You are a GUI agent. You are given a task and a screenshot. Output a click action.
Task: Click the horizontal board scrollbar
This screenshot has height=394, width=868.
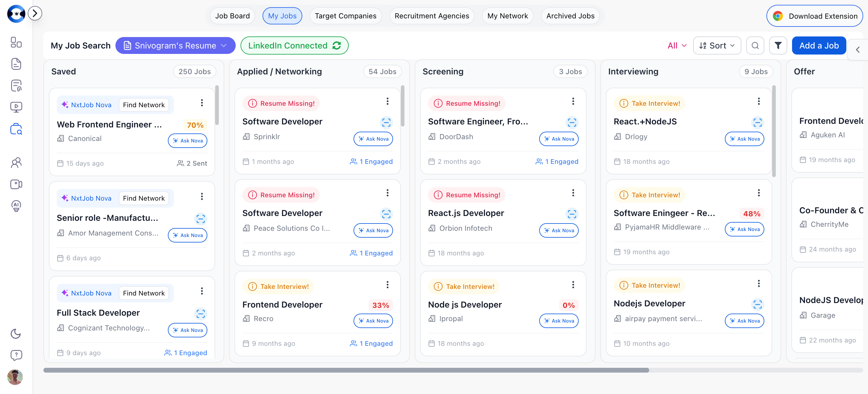pos(346,370)
